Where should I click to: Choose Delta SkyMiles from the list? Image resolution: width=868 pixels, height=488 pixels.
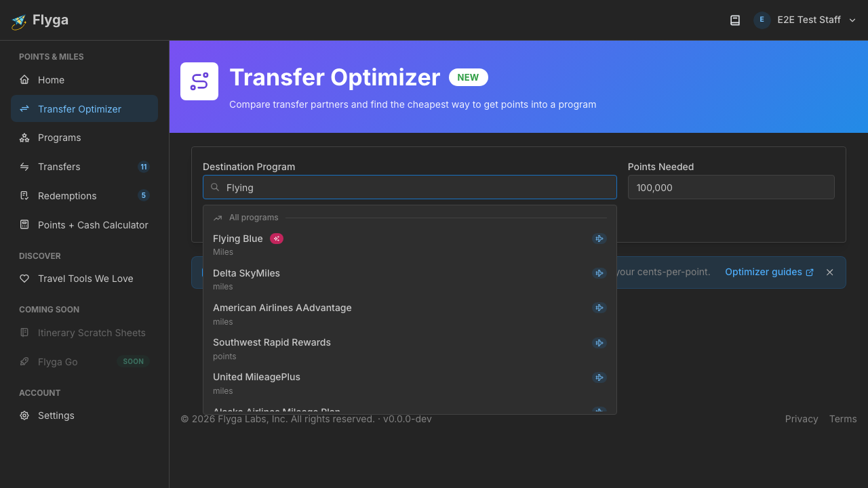pos(410,279)
